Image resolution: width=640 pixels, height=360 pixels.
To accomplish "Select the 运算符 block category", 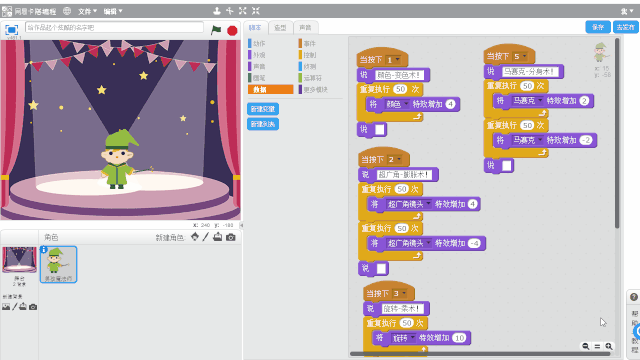I will 312,78.
